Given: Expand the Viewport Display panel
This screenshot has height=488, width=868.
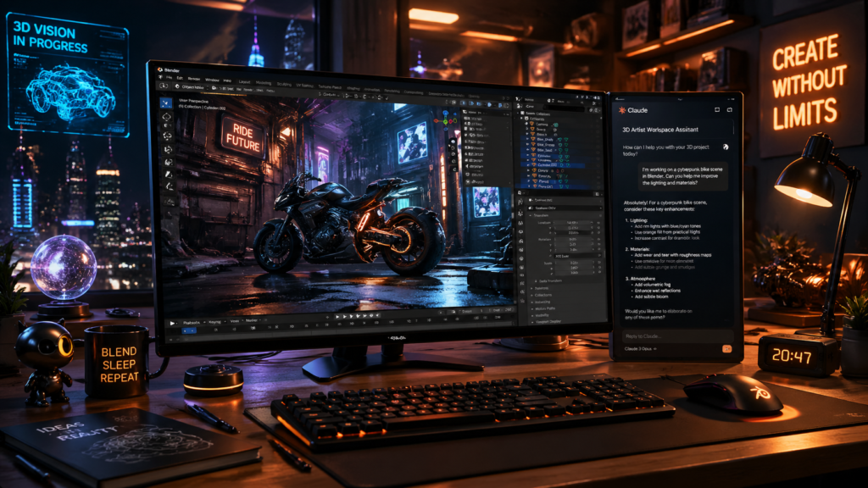Looking at the screenshot, I should click(x=547, y=322).
